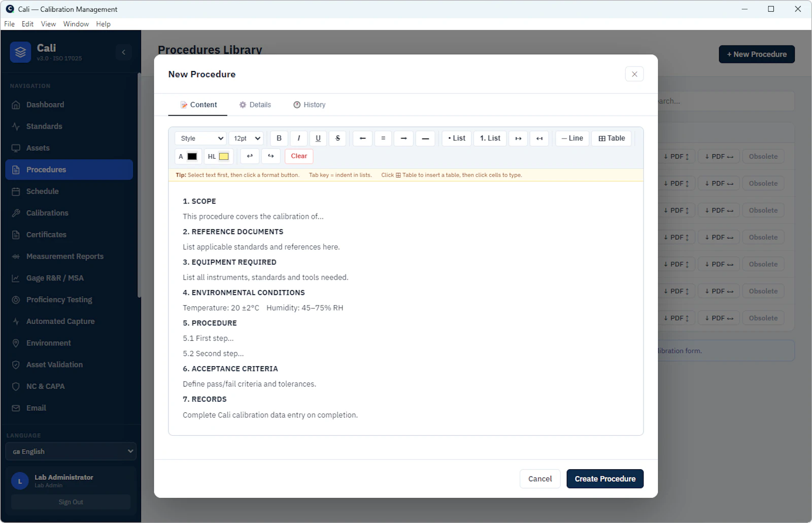Cancel the new procedure
Image resolution: width=812 pixels, height=523 pixels.
click(x=540, y=479)
